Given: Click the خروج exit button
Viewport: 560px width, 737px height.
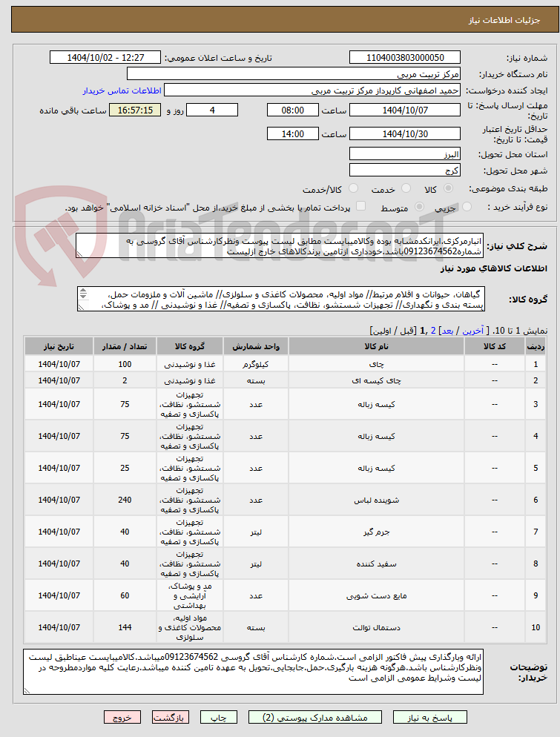Looking at the screenshot, I should tap(122, 717).
